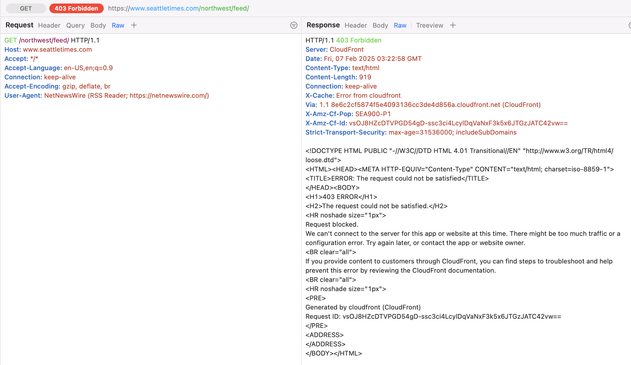Image resolution: width=631 pixels, height=365 pixels.
Task: Add a new Response tab with plus icon
Action: point(453,25)
